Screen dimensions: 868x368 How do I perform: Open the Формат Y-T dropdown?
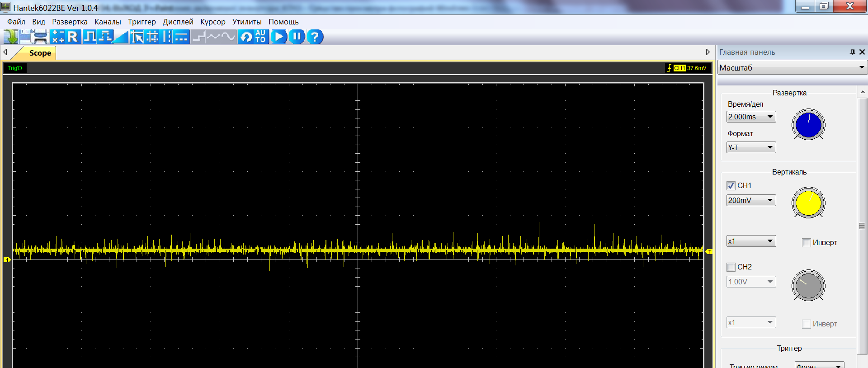751,147
